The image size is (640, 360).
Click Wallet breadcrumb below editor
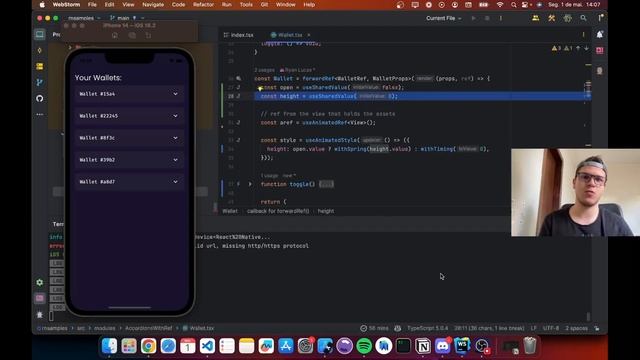(230, 211)
